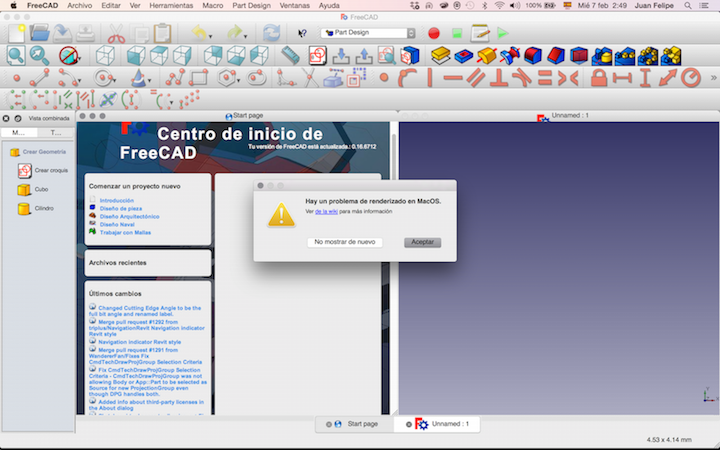This screenshot has width=720, height=450.
Task: Select the Sketcher slot tool
Action: pos(256,78)
